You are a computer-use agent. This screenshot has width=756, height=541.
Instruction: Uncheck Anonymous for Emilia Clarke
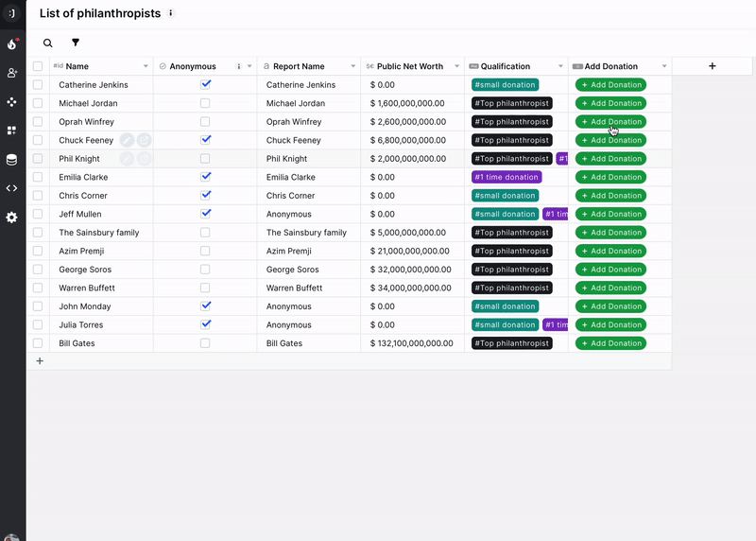click(x=205, y=177)
